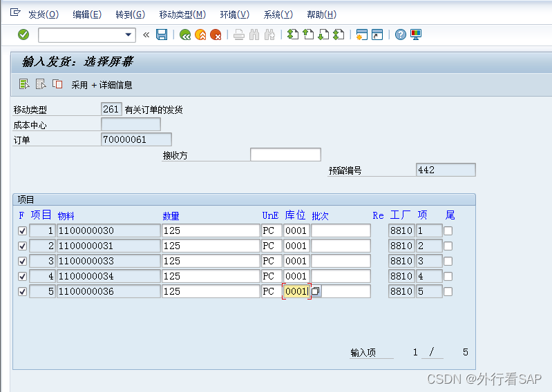Open the 发货(O) menu
552x392 pixels.
coord(44,14)
